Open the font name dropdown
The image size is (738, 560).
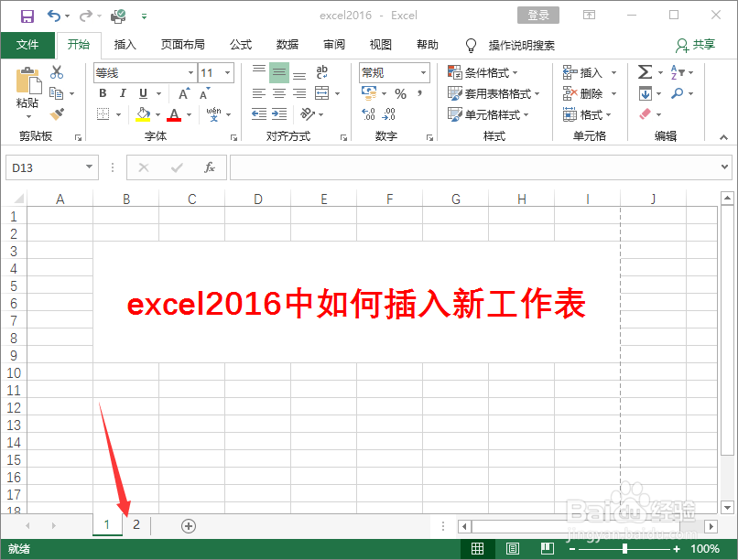click(190, 73)
